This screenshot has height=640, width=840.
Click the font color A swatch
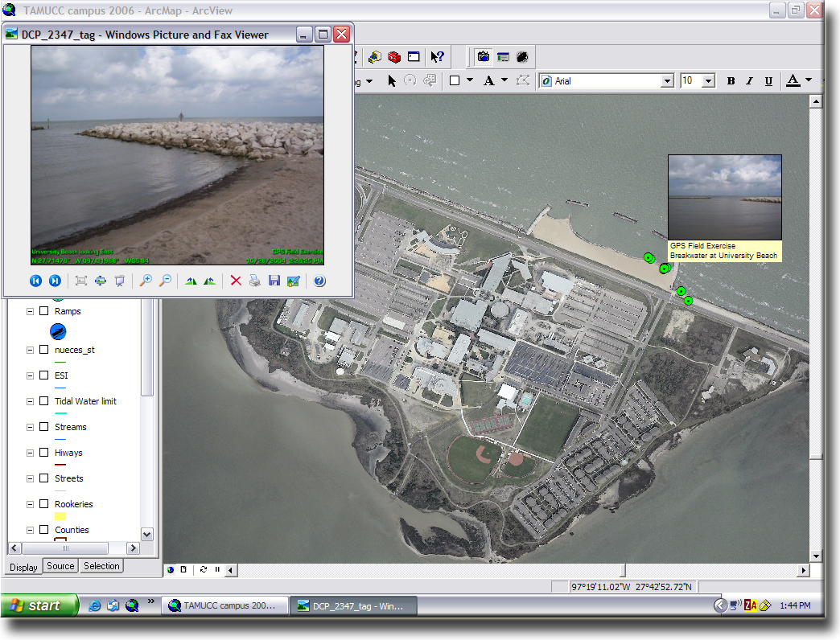[793, 80]
